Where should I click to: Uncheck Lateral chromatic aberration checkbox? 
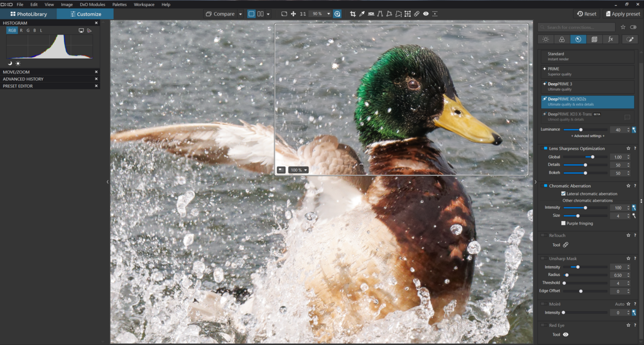click(563, 194)
